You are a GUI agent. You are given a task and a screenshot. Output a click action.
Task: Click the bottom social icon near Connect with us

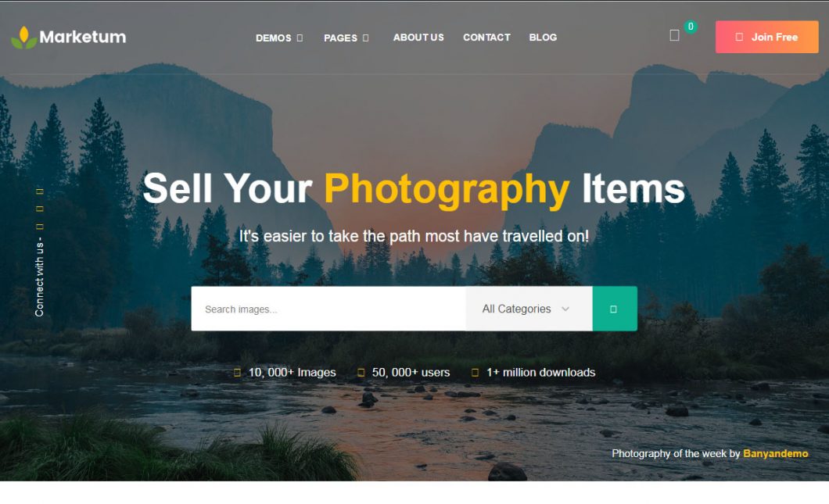(x=40, y=227)
